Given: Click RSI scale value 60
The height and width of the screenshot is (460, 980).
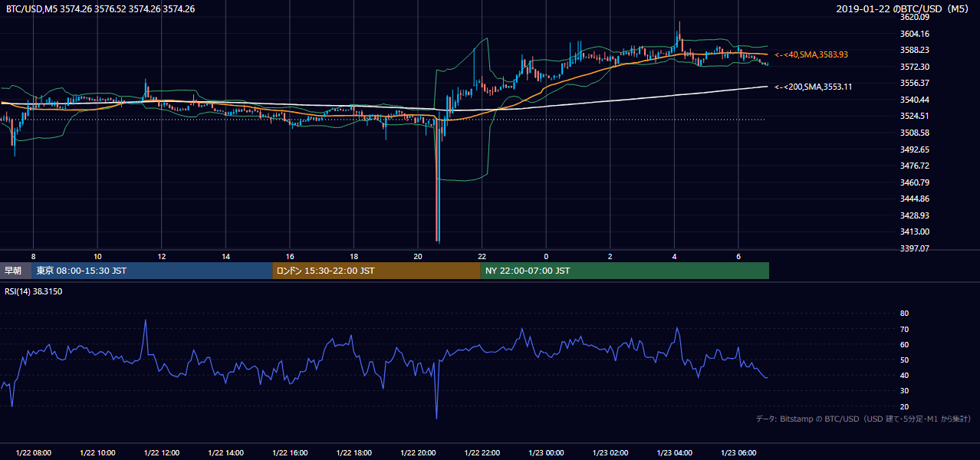Looking at the screenshot, I should (x=904, y=344).
